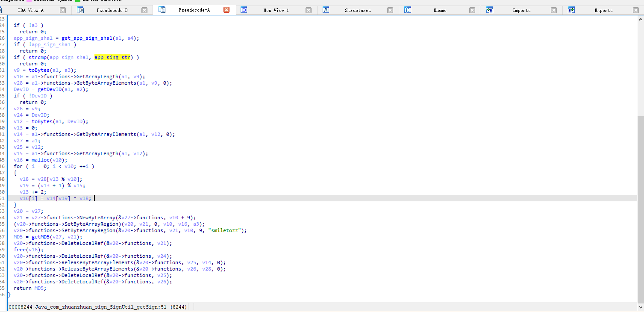Click the Hex View-1 tab icon
This screenshot has width=644, height=312.
click(244, 10)
